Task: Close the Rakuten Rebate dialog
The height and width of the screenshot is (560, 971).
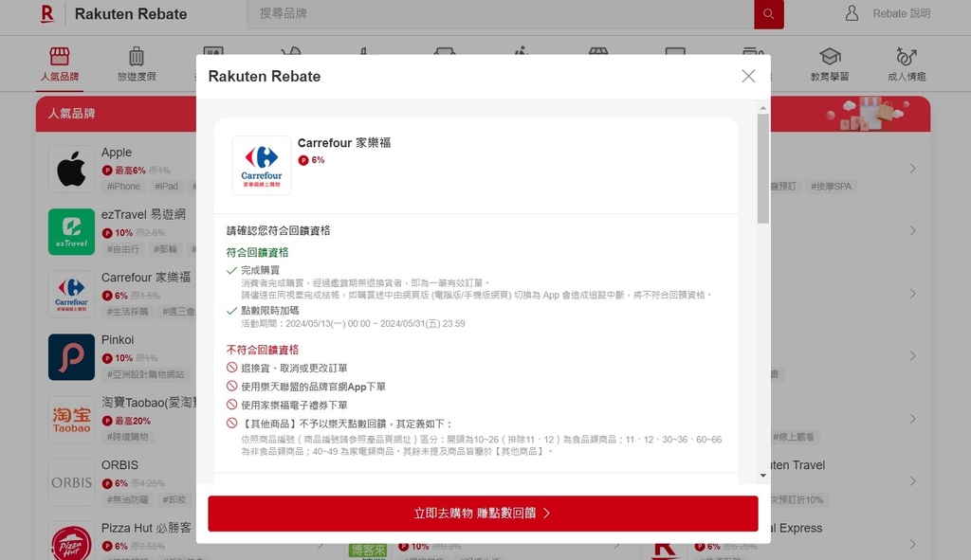Action: click(748, 76)
